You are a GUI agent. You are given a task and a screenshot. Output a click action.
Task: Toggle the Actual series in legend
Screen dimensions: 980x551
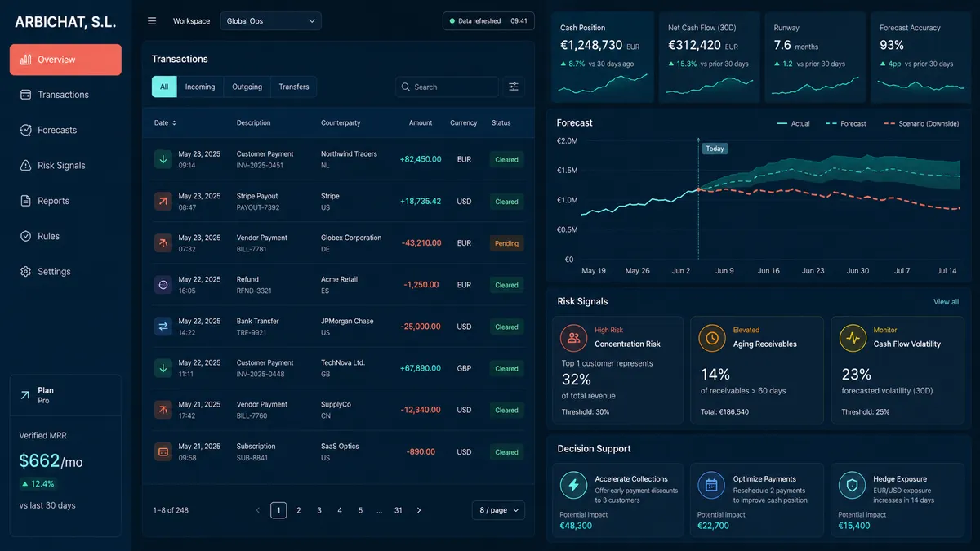[793, 124]
